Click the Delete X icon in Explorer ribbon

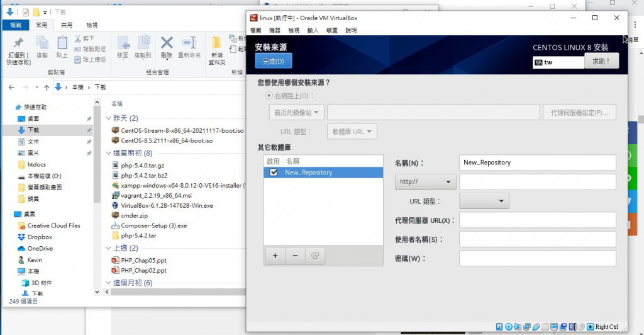click(x=166, y=43)
